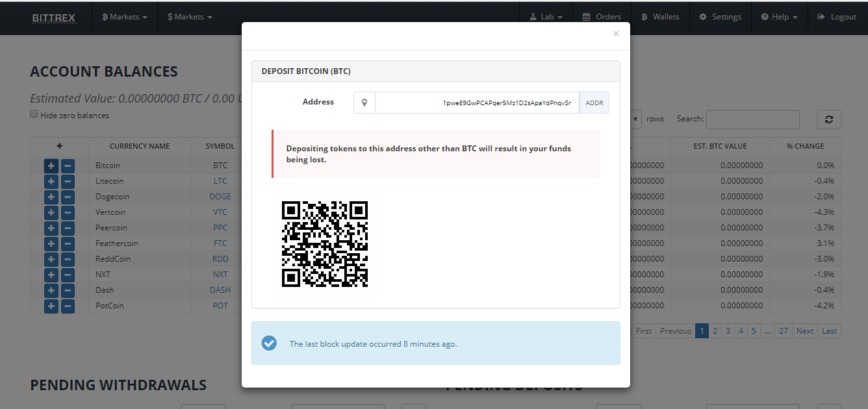The height and width of the screenshot is (409, 868).
Task: Open the rows-per-page dropdown
Action: 635,119
